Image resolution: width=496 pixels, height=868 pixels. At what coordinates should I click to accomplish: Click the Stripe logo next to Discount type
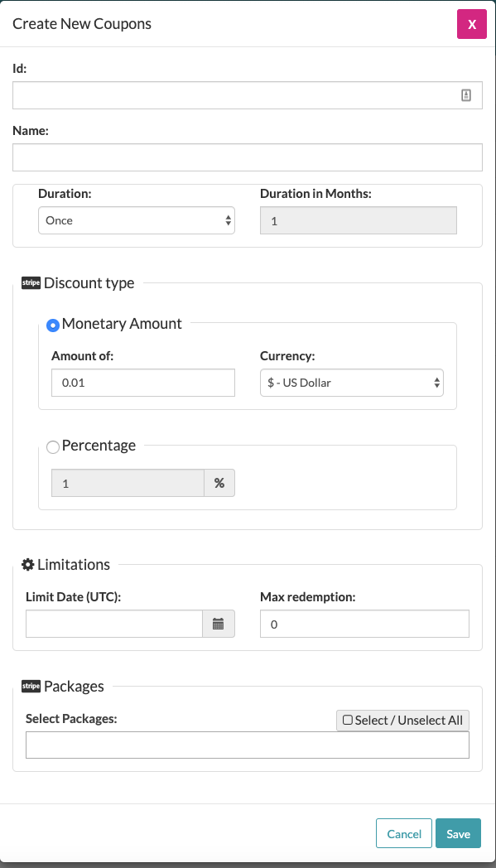coord(31,283)
